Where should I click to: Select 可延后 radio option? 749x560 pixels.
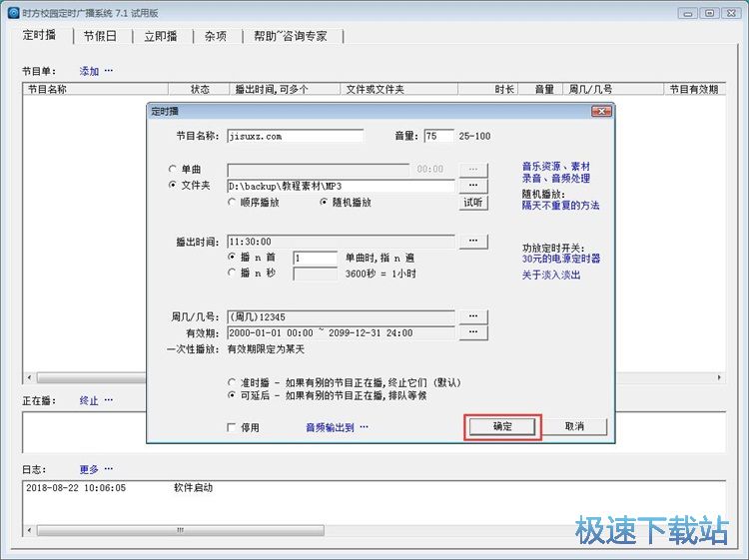[232, 395]
